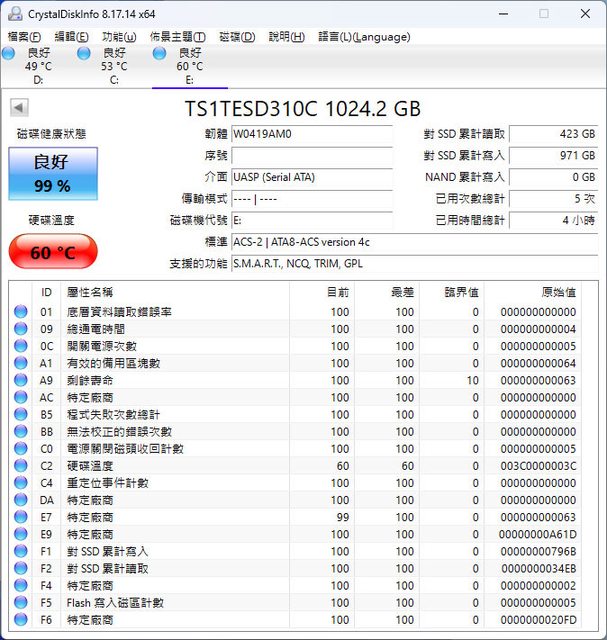
Task: Open the 說明(H) menu
Action: [x=287, y=37]
